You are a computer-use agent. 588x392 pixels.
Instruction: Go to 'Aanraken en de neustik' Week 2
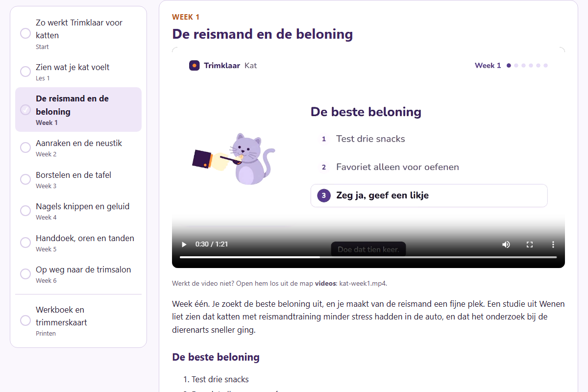tap(78, 147)
